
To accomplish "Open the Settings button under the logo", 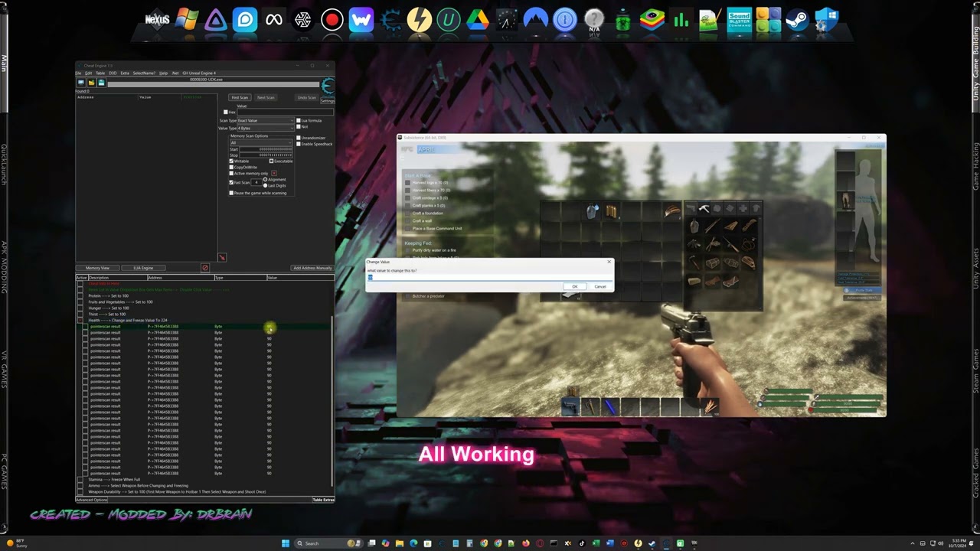I will coord(328,100).
